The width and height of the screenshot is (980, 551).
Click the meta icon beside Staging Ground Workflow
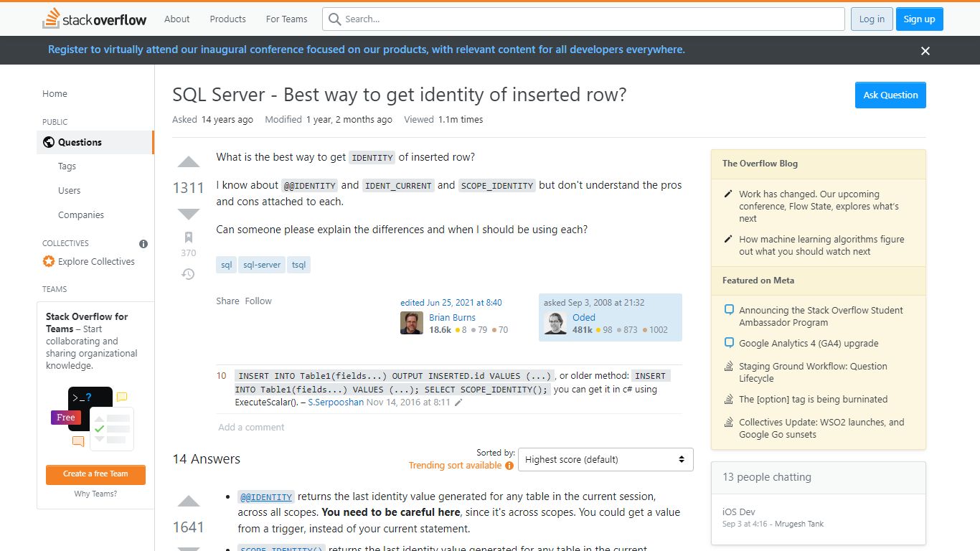coord(729,366)
